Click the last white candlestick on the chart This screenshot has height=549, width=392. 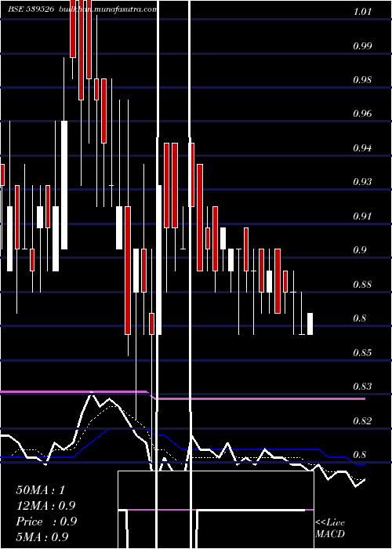[310, 324]
